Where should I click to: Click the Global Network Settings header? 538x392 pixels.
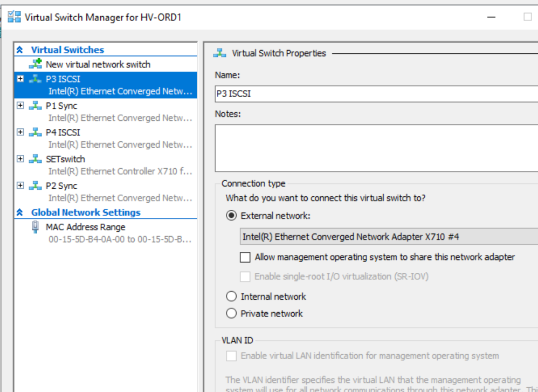(x=86, y=212)
